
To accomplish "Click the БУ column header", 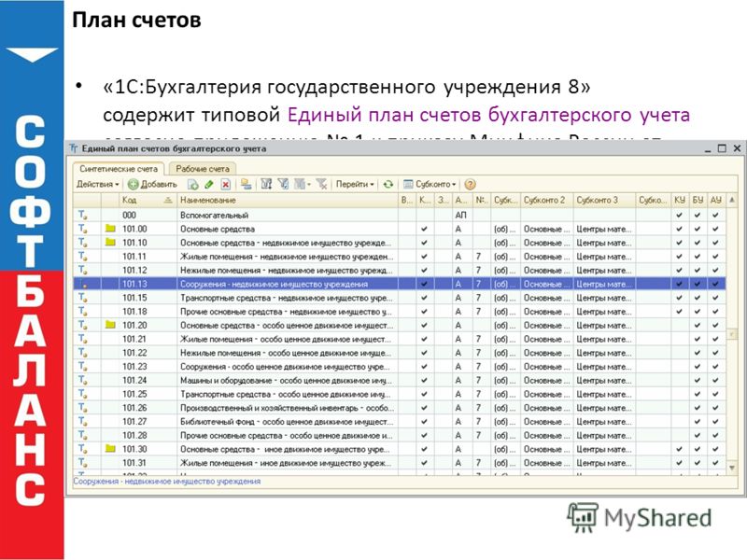I will 698,201.
